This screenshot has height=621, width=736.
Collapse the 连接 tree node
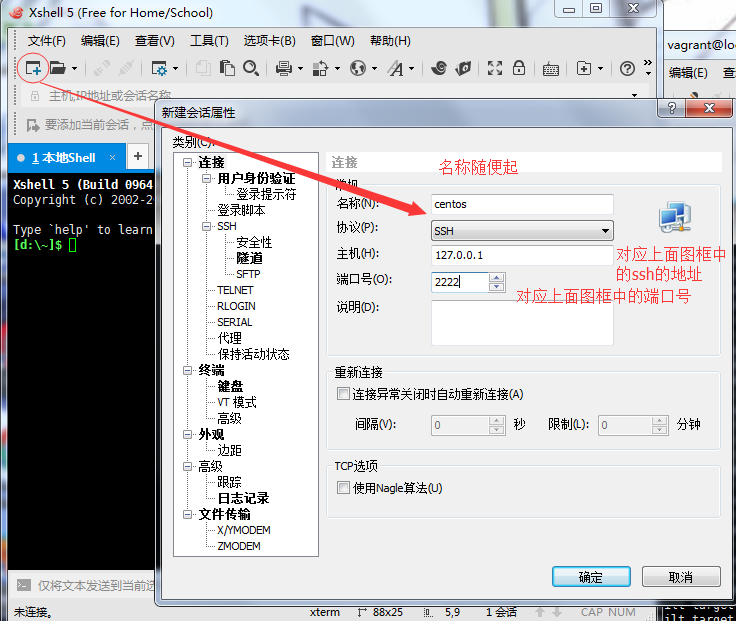click(187, 162)
